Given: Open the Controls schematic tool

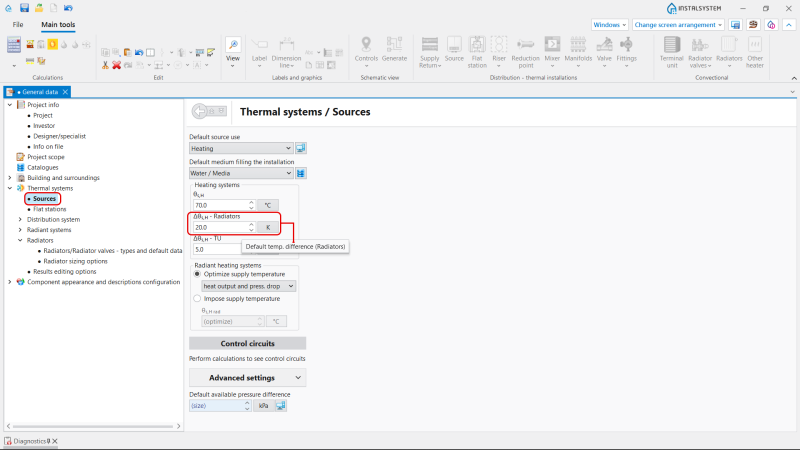Looking at the screenshot, I should [x=366, y=52].
